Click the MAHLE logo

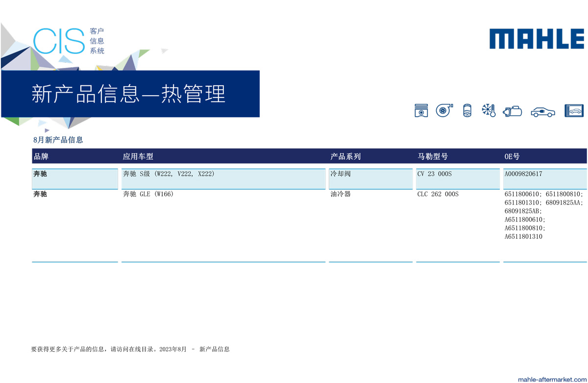[x=537, y=39]
